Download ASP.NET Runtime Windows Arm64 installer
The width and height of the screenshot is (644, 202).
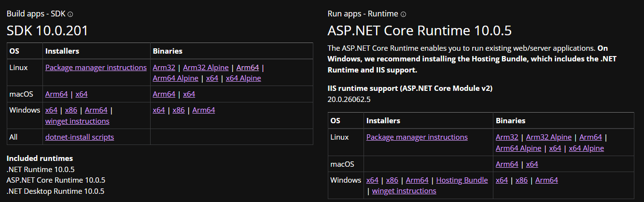pos(417,180)
